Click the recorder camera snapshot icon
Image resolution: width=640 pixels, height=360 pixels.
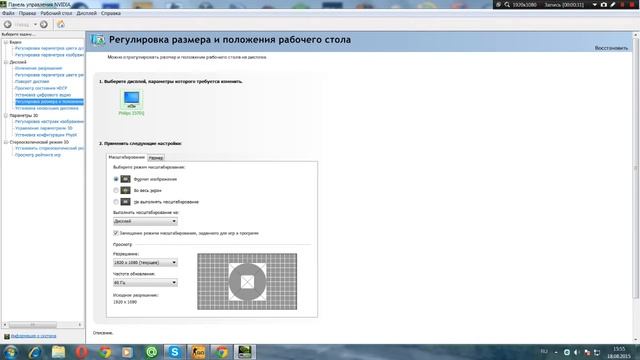(604, 4)
